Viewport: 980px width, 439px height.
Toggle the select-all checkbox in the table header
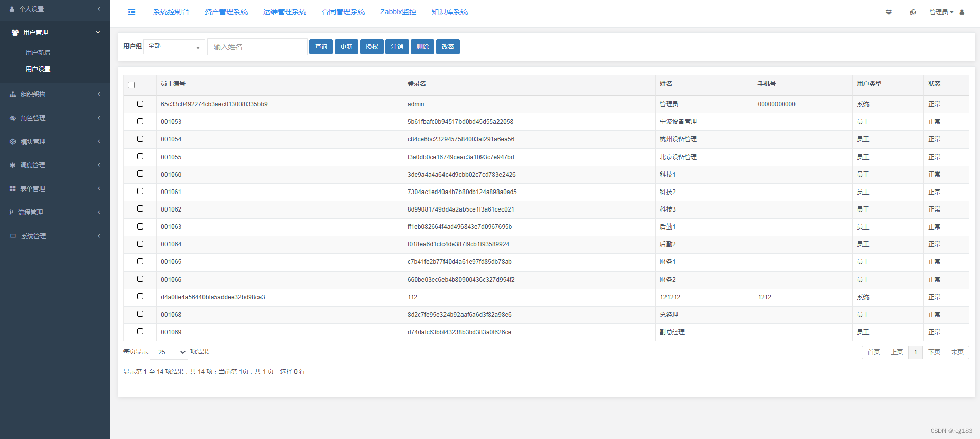click(131, 85)
